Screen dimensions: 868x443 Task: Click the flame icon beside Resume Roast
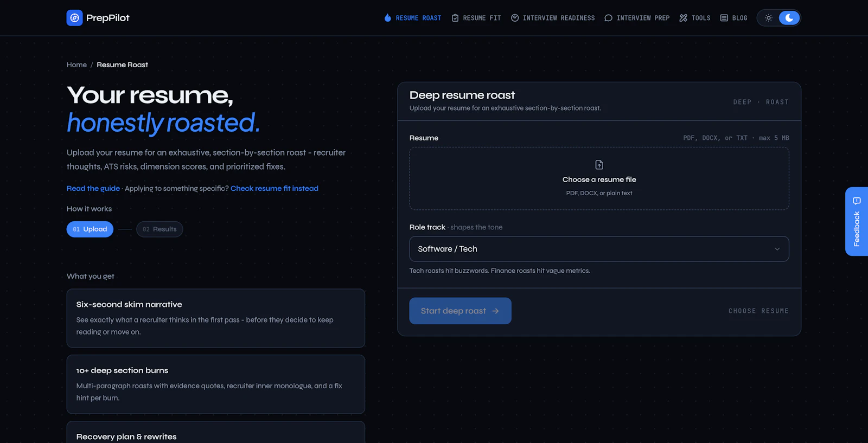pos(387,18)
